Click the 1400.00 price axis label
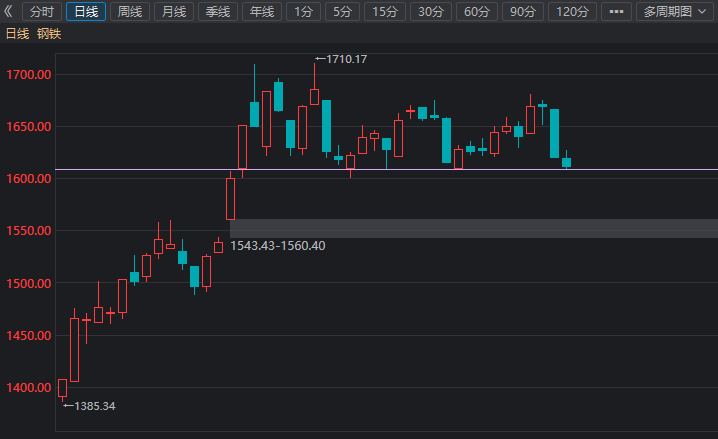718x439 pixels. click(28, 388)
